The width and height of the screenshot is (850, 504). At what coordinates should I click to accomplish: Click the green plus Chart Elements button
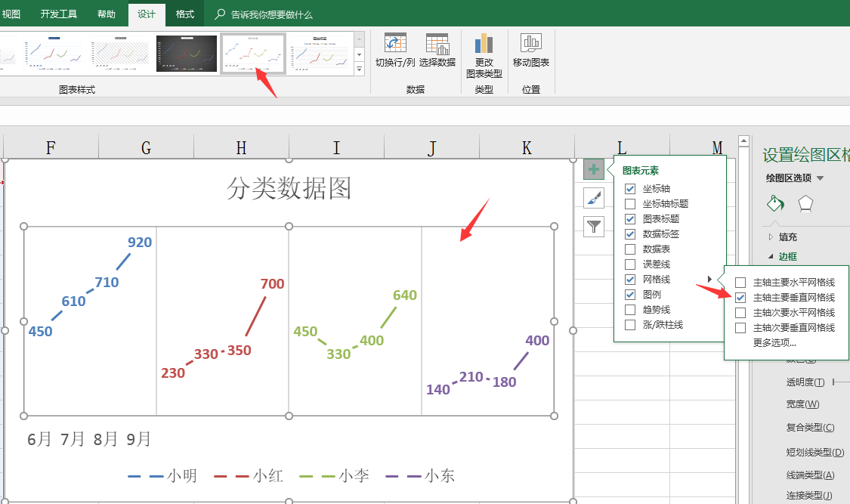pos(594,169)
